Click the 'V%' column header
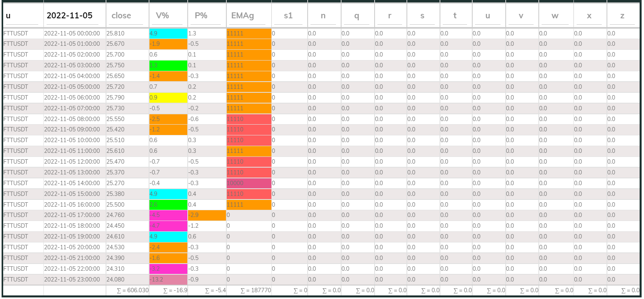 coord(162,16)
